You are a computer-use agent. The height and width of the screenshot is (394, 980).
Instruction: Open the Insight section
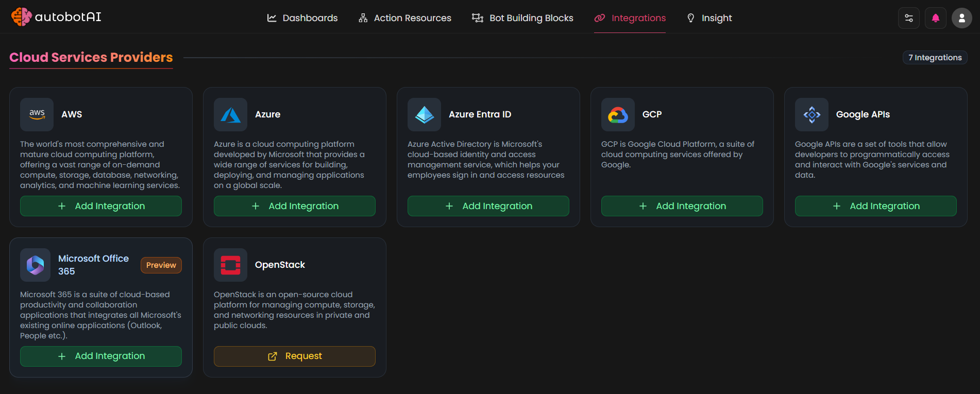click(x=709, y=18)
